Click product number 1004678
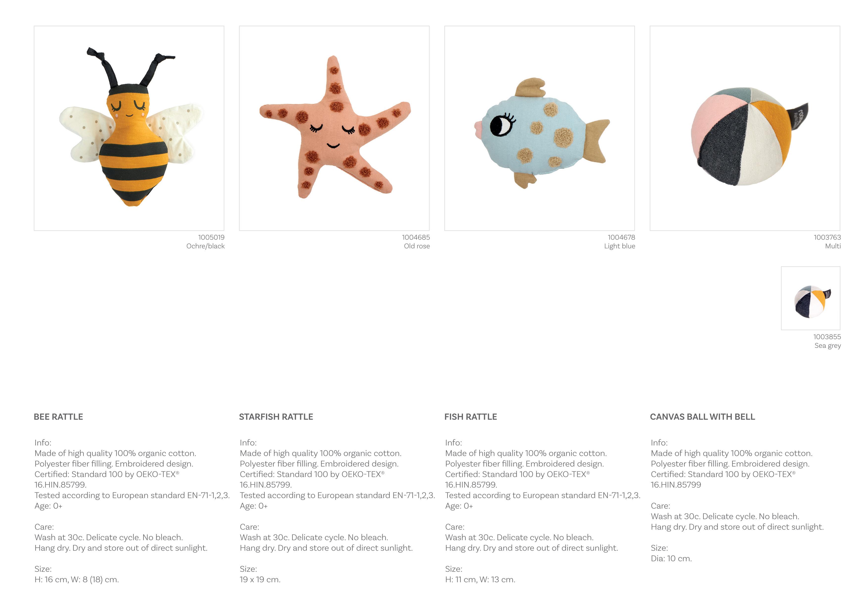 pos(622,237)
